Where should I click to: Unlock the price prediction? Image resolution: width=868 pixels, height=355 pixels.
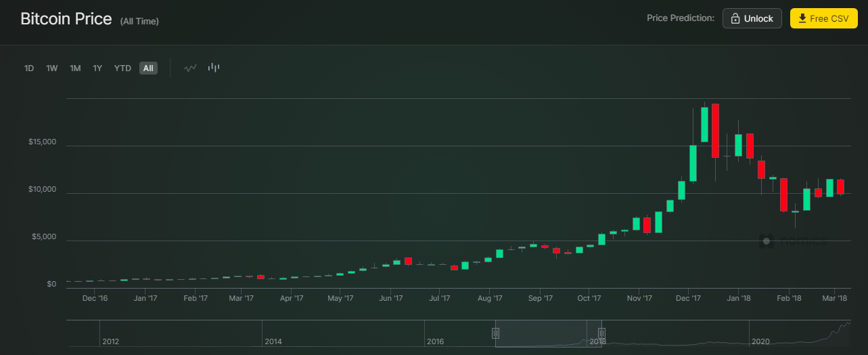point(752,18)
